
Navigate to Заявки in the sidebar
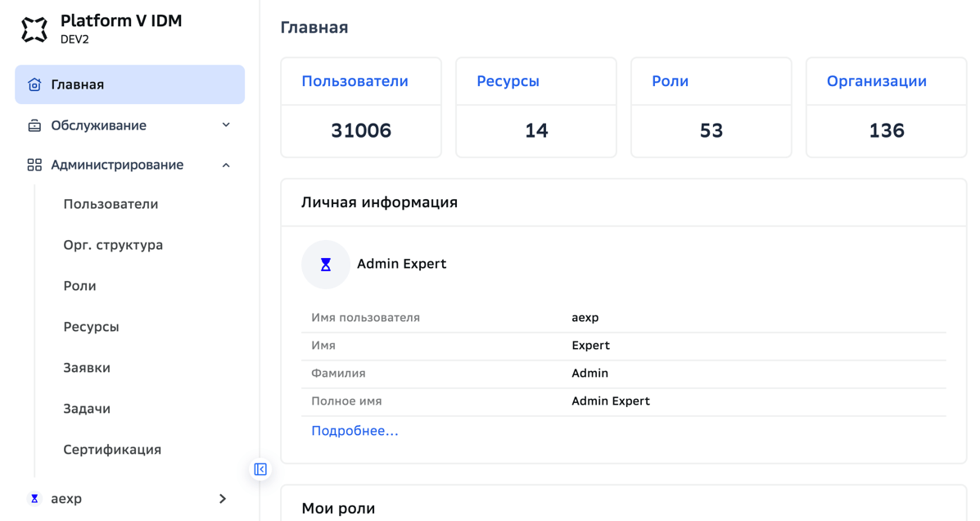tap(87, 368)
